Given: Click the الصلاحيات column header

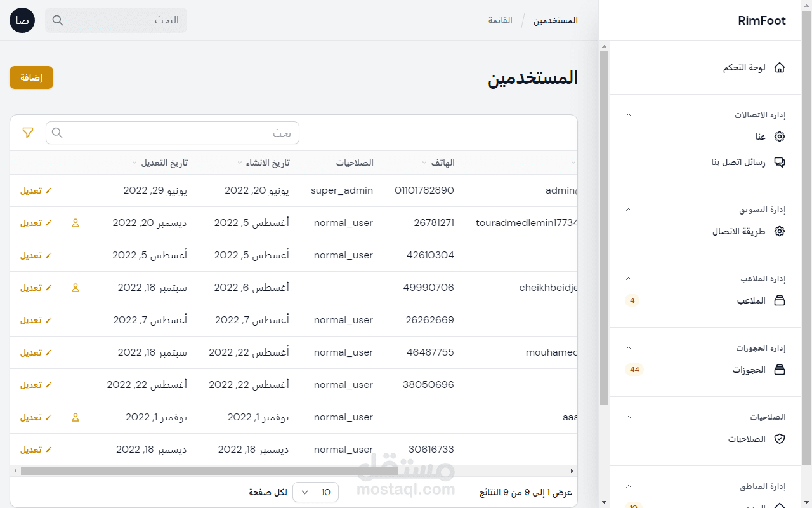Looking at the screenshot, I should [355, 163].
